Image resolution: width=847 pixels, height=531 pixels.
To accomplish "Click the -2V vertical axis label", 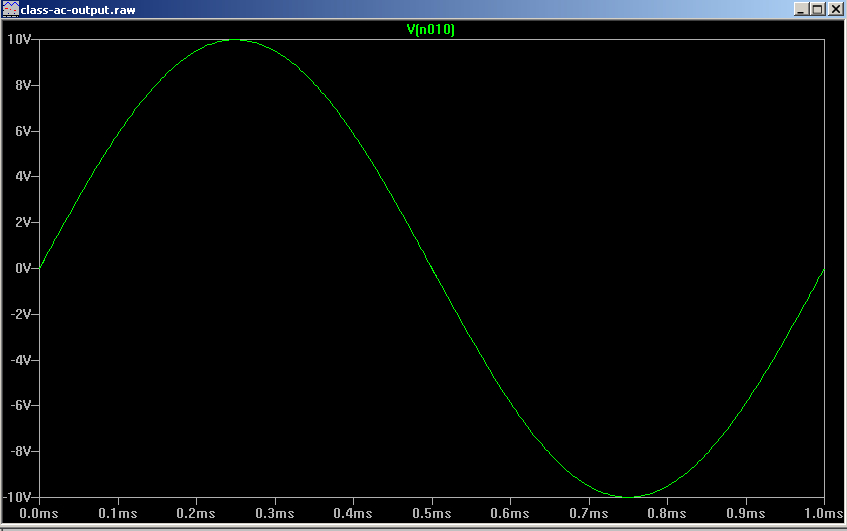I will coord(21,314).
